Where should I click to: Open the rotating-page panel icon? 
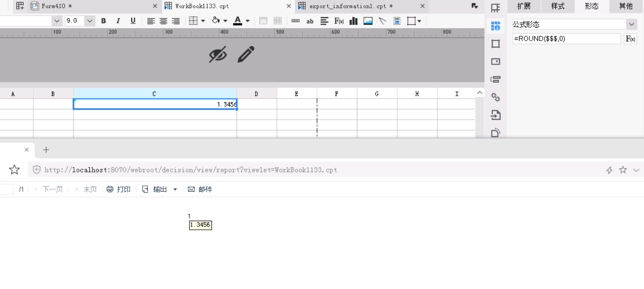pyautogui.click(x=495, y=133)
